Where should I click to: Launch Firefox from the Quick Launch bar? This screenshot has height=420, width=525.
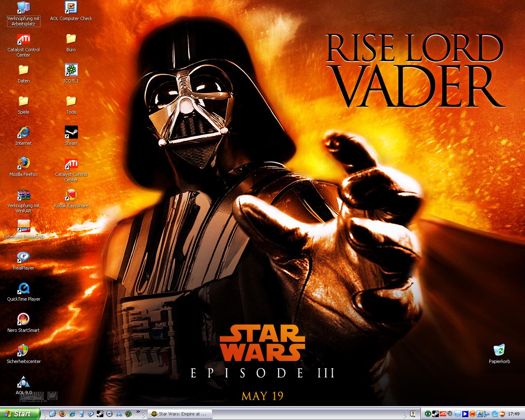(x=62, y=414)
